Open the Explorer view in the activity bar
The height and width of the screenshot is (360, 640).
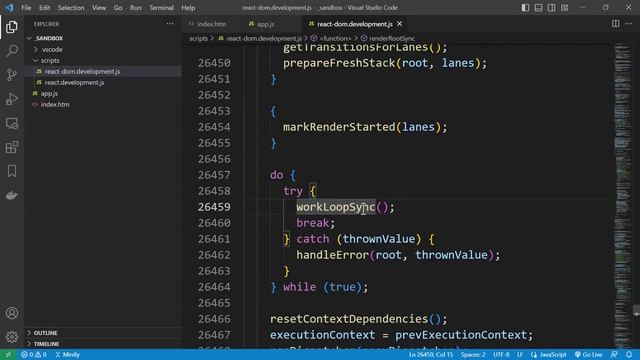(x=11, y=27)
